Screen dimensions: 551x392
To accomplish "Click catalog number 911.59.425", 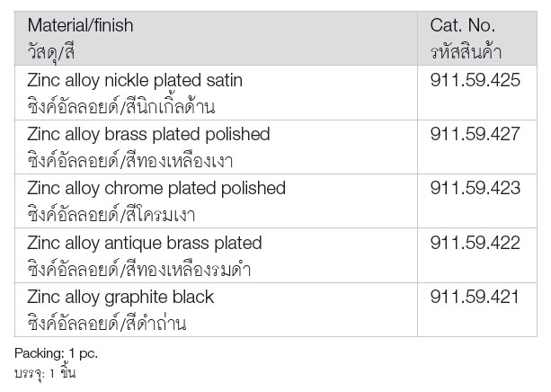I will coord(475,80).
